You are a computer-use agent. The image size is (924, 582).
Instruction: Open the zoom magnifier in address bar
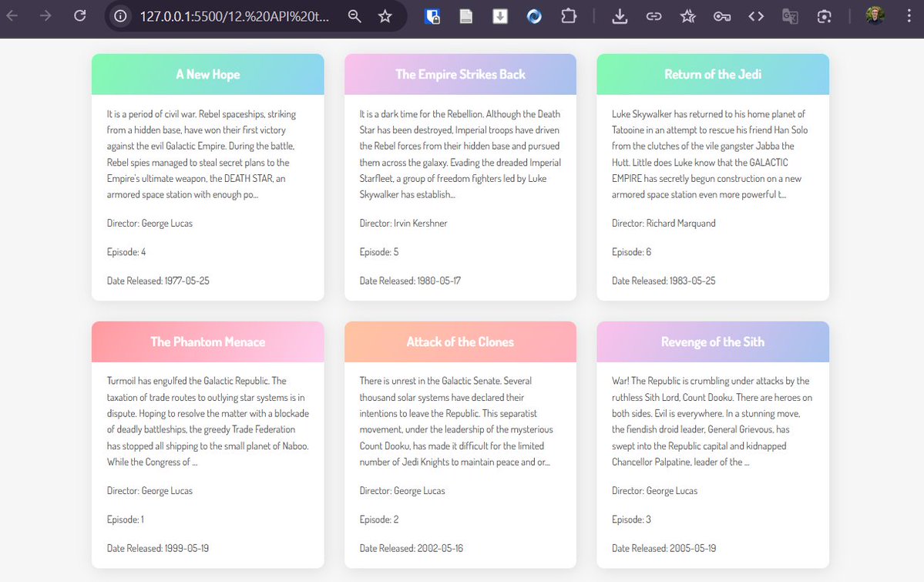(354, 16)
